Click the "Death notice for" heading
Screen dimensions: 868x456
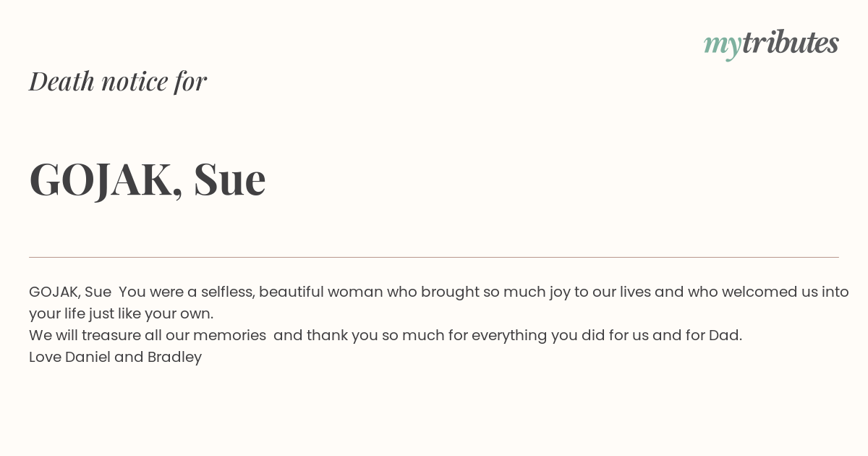coord(118,81)
